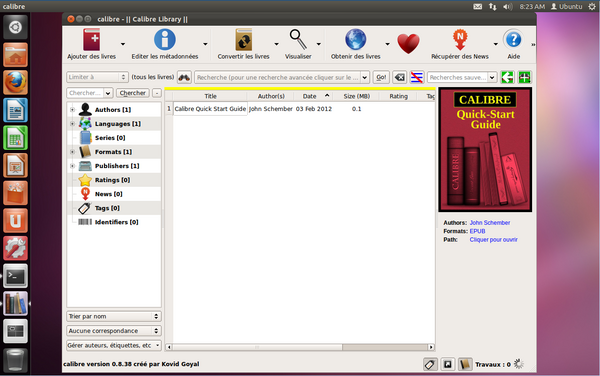This screenshot has height=376, width=600.
Task: Expand the Publishers [1] tree node
Action: tap(72, 166)
